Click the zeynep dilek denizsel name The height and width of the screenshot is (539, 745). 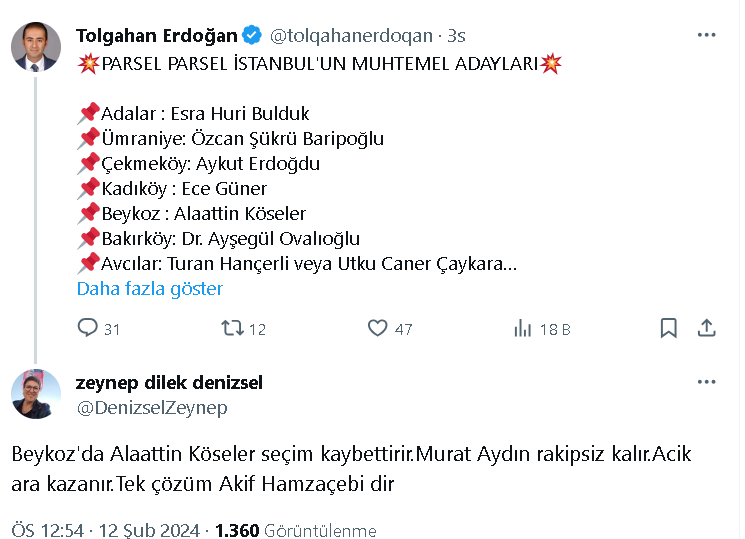click(x=169, y=383)
